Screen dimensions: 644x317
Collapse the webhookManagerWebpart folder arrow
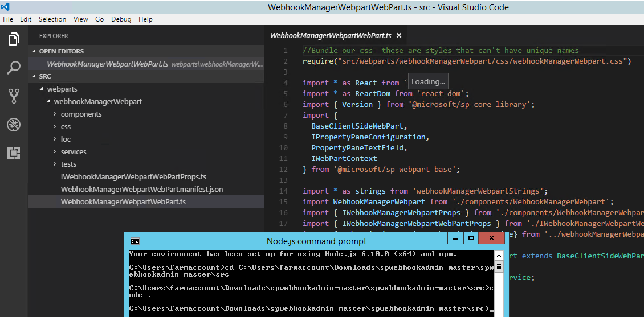point(48,101)
